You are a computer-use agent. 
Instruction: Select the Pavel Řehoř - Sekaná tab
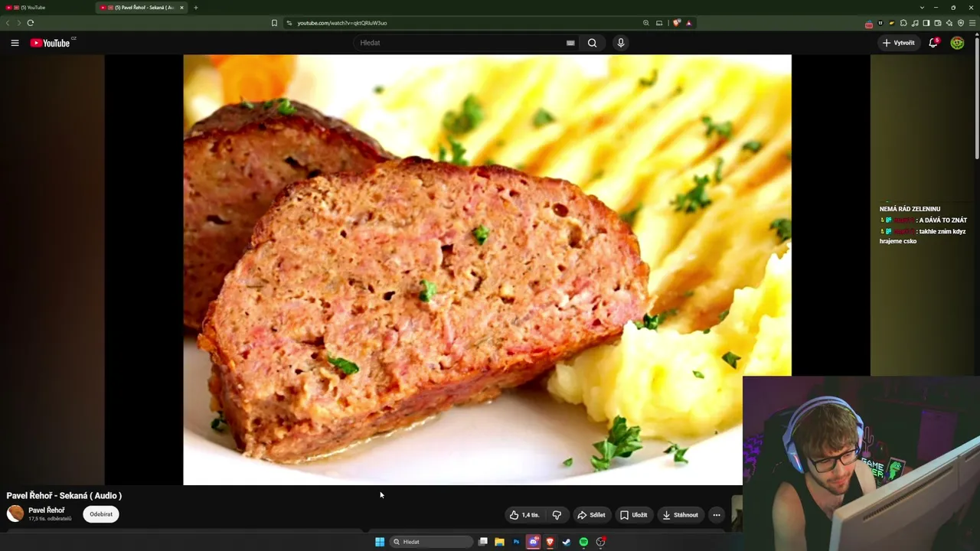[x=142, y=8]
